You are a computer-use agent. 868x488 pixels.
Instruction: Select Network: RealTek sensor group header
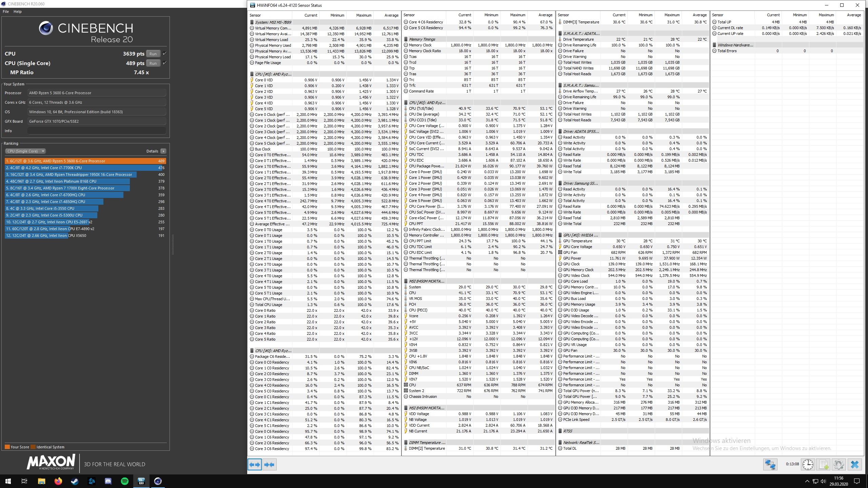tap(633, 443)
